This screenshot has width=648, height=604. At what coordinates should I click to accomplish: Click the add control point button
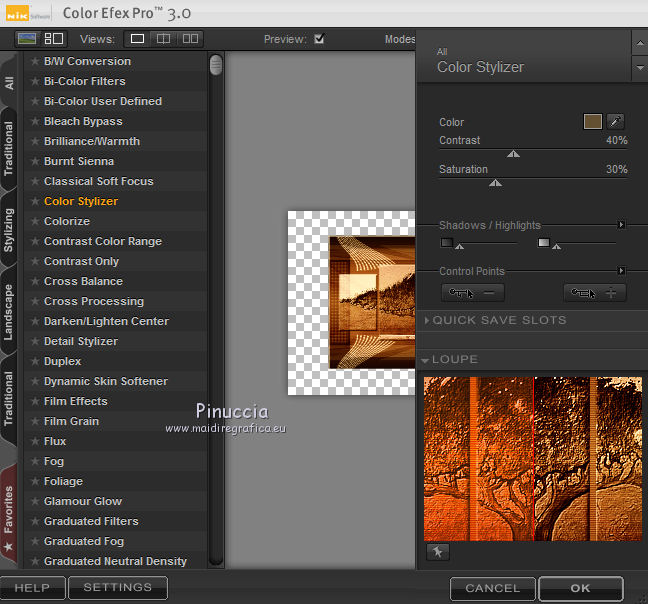[x=595, y=293]
